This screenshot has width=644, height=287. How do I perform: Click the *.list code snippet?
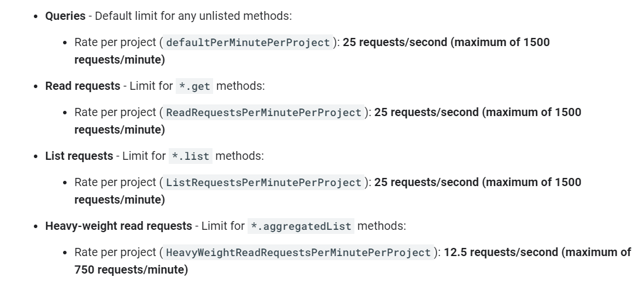(190, 156)
